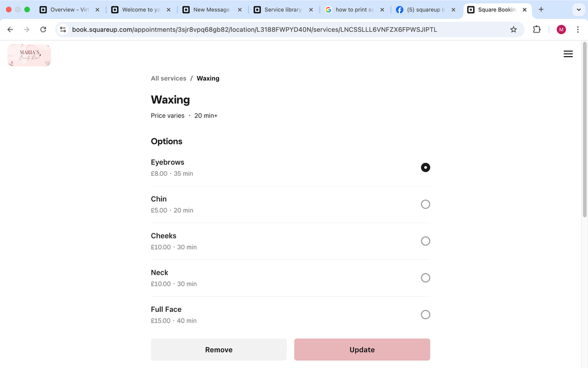Open Chrome profile avatar M
The image size is (588, 368).
click(x=561, y=29)
